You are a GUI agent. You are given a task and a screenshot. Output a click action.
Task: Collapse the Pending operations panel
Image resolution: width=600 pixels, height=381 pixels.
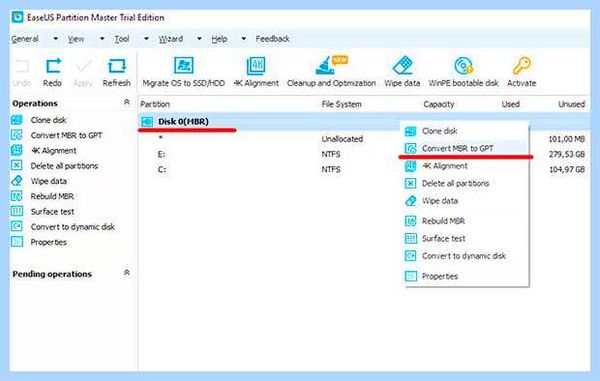point(127,273)
